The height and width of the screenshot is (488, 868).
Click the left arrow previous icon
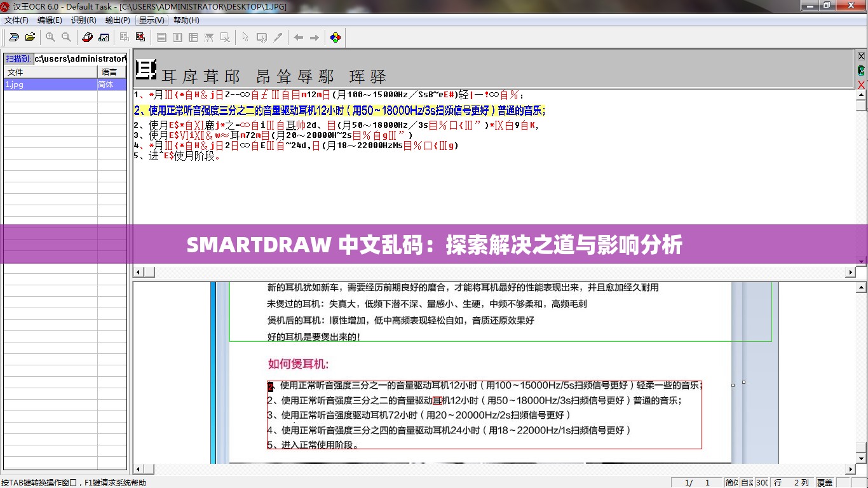(298, 37)
